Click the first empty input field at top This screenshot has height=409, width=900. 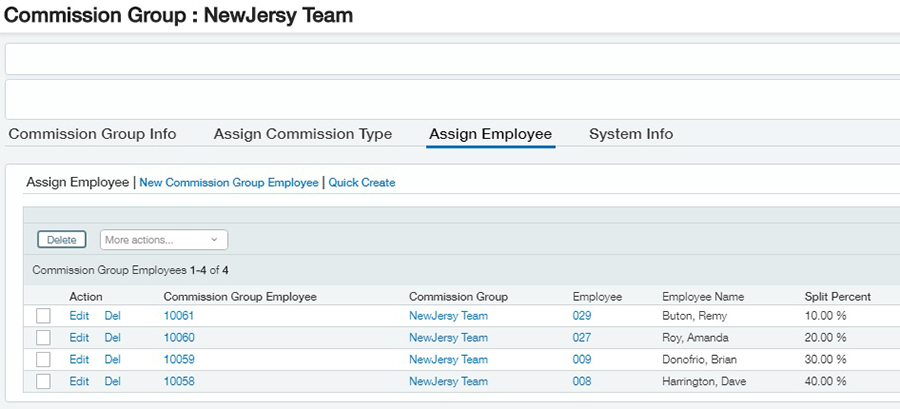450,59
